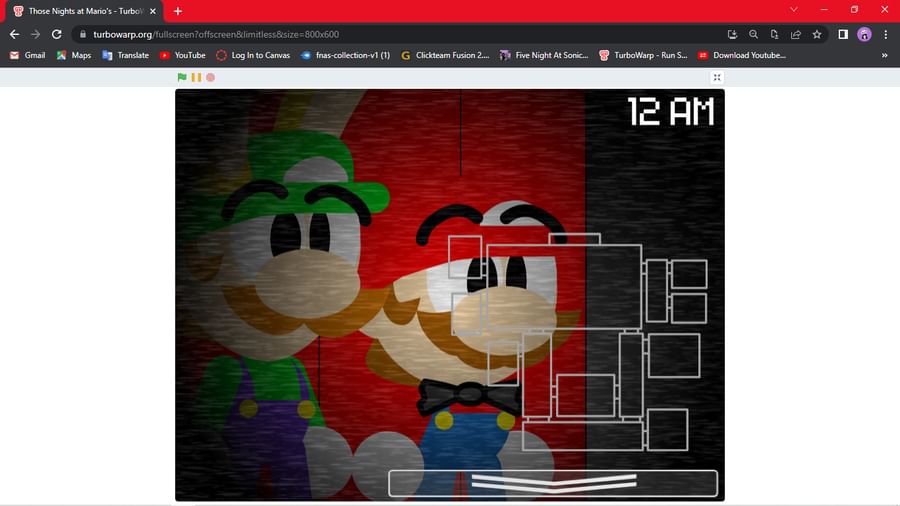Screen dimensions: 900x506
Task: Open Chrome profile avatar
Action: click(864, 34)
